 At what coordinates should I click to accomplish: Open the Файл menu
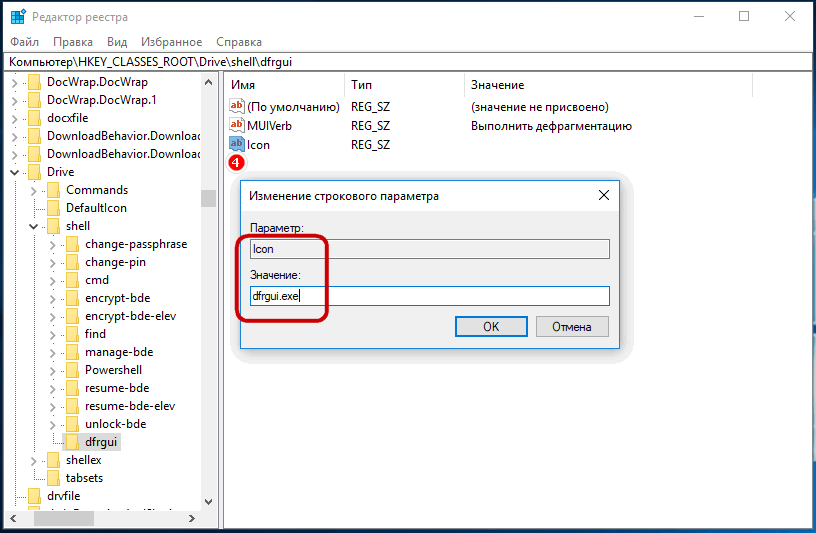tap(24, 42)
